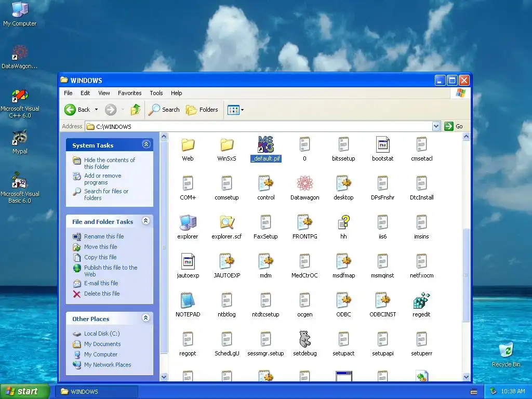Viewport: 532px width, 399px height.
Task: Open the Back history dropdown arrow
Action: point(96,110)
